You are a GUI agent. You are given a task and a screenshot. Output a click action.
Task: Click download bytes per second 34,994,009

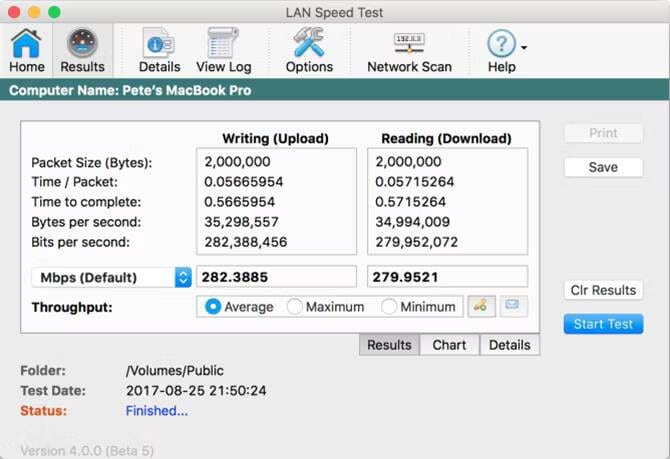point(412,222)
